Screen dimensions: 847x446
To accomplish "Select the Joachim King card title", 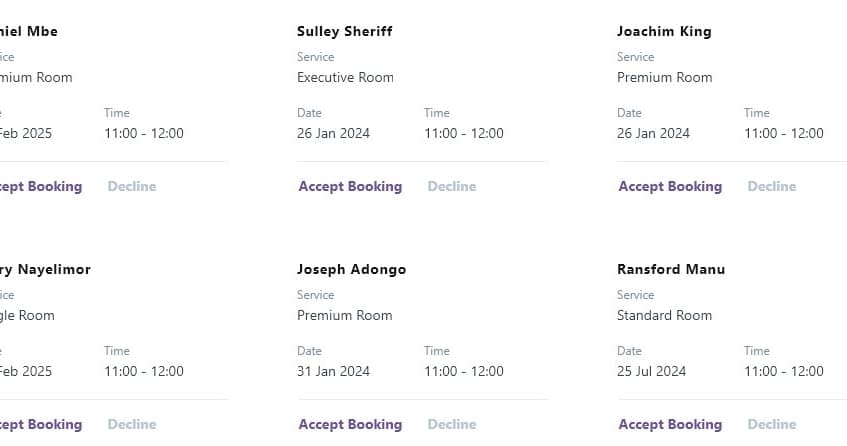I will point(664,31).
